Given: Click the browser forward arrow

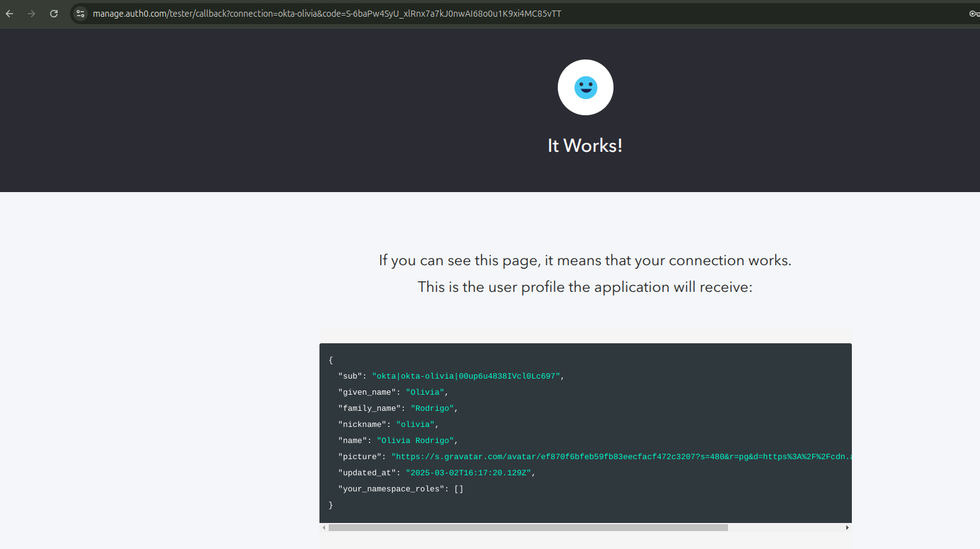Looking at the screenshot, I should [x=32, y=14].
